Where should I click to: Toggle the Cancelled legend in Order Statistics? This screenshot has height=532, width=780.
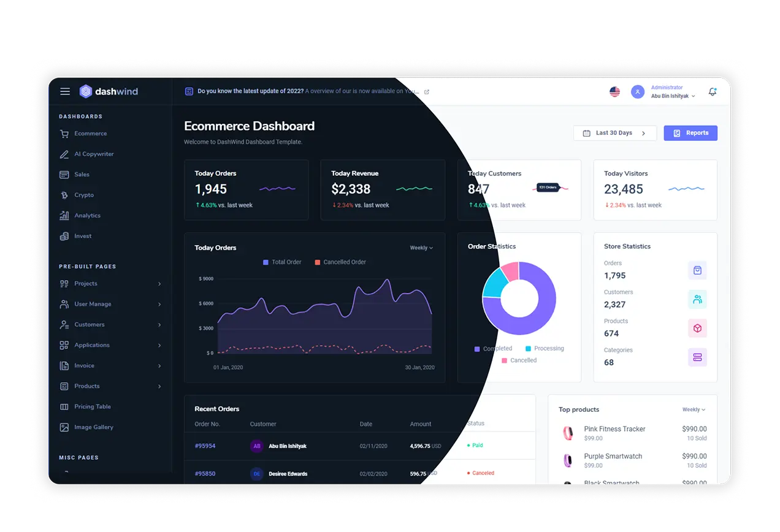pos(519,360)
